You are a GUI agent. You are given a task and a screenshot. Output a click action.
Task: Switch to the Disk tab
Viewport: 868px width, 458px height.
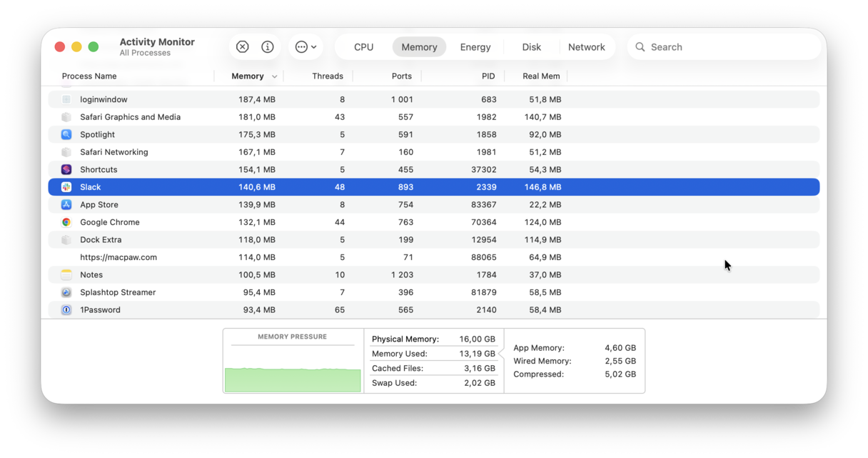(x=532, y=47)
